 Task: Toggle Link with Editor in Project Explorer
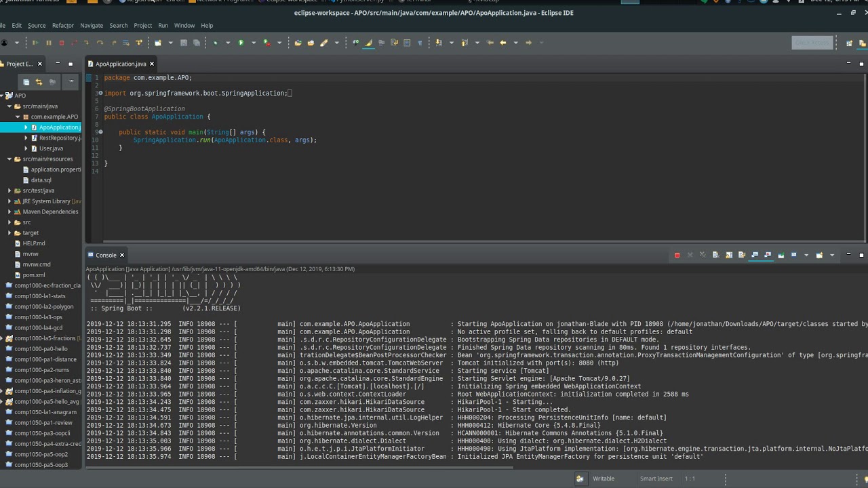point(39,82)
